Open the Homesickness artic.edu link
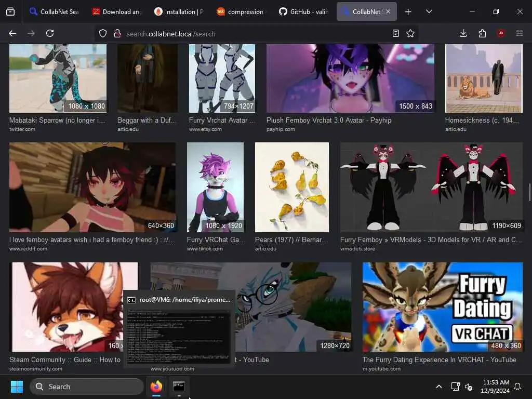Viewport: 532px width, 399px height. [x=482, y=120]
